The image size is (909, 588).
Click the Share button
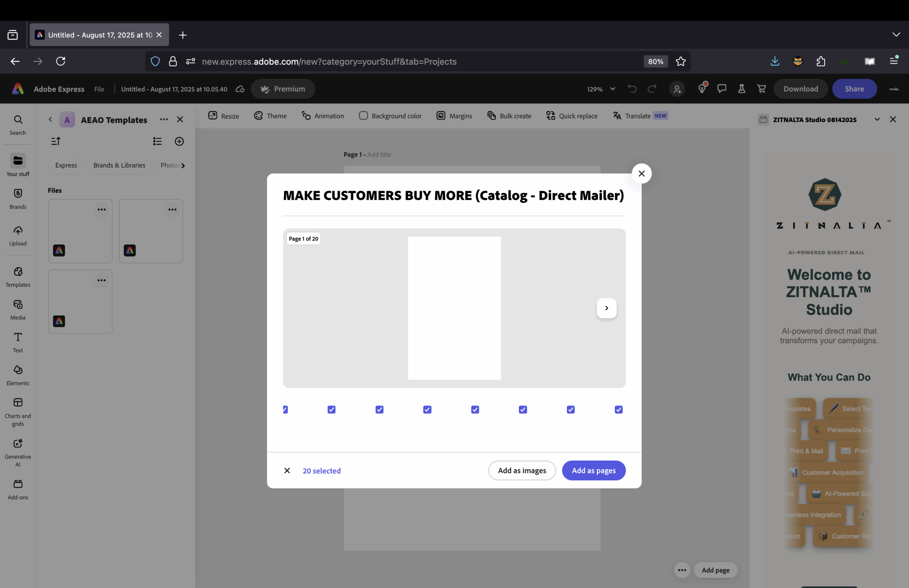pos(854,89)
